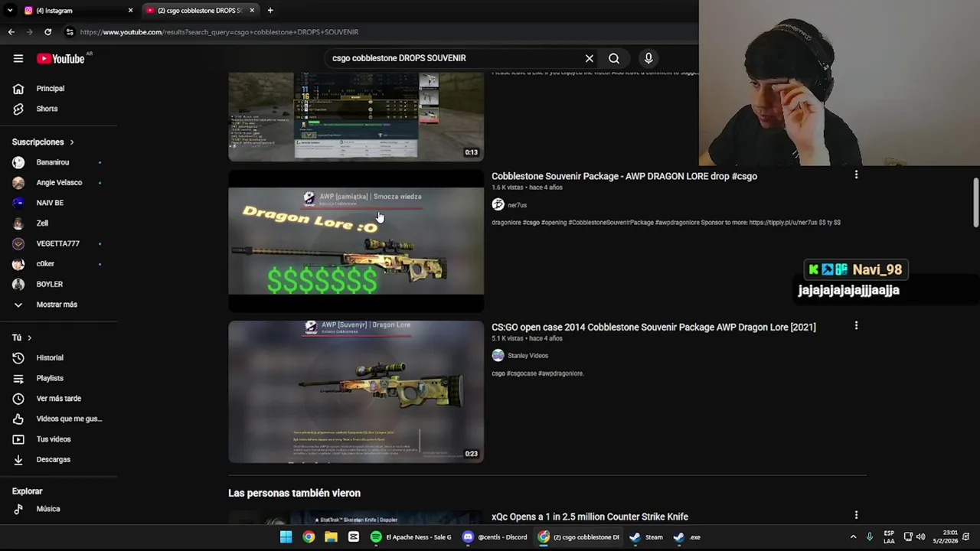Show hidden system tray icons
Screen dimensions: 980x551
[853, 537]
